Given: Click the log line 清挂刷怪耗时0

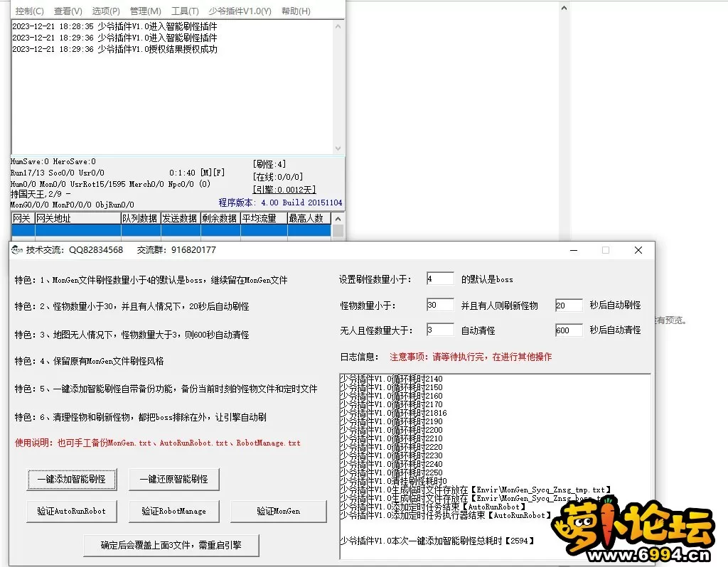Looking at the screenshot, I should point(394,481).
